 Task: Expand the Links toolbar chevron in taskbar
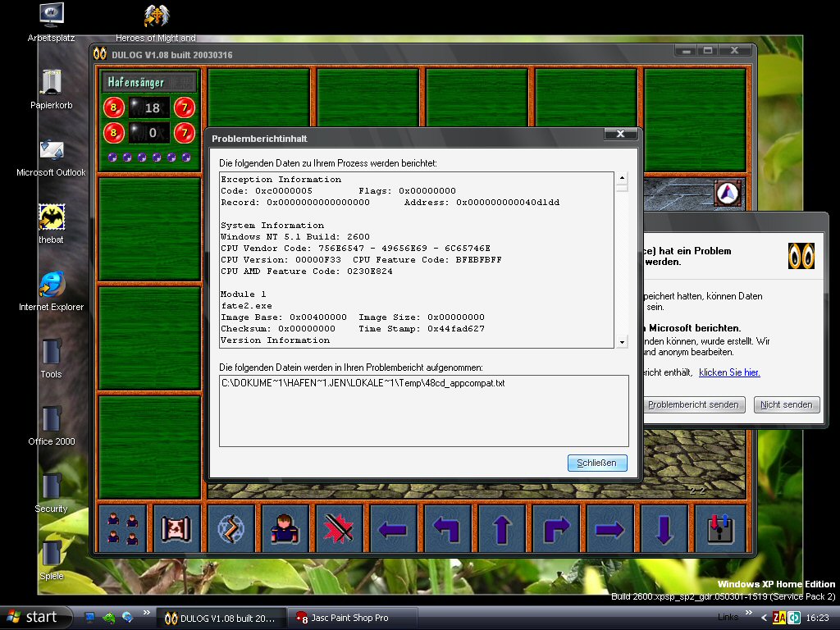[748, 612]
